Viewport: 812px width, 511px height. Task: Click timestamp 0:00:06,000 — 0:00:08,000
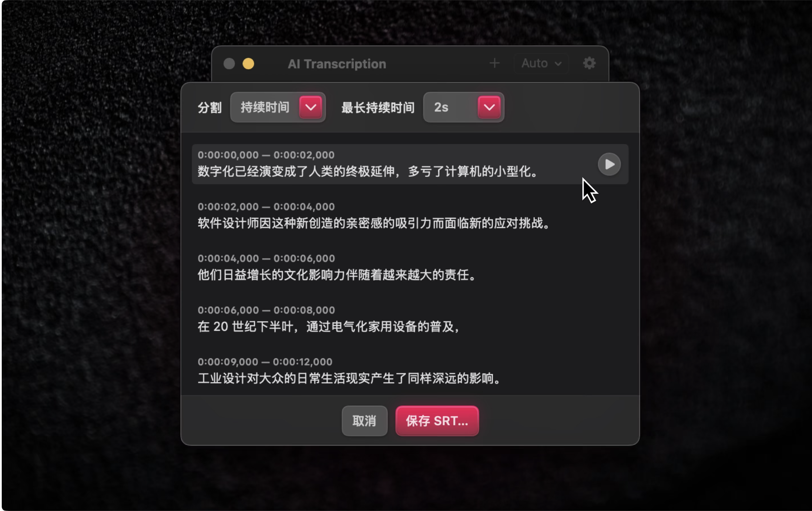point(266,310)
